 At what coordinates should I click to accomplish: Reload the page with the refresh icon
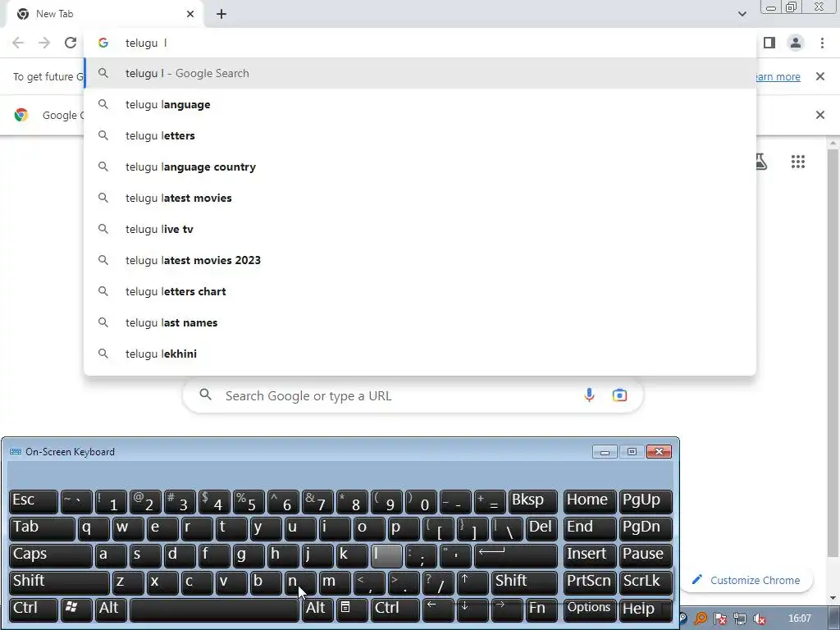point(71,43)
